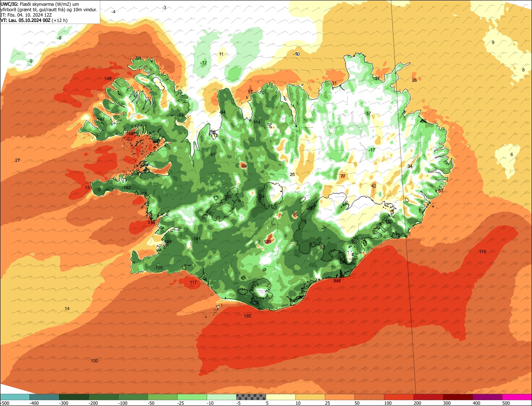The image size is (532, 406).
Task: Click the init time 'IT: Fös. 04. 10. 2024 12Z'
Action: (26, 15)
